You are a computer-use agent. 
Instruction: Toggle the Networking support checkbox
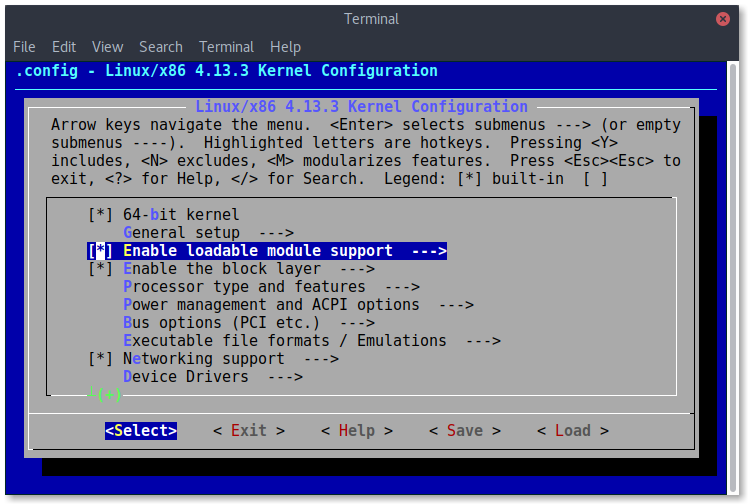(x=100, y=359)
